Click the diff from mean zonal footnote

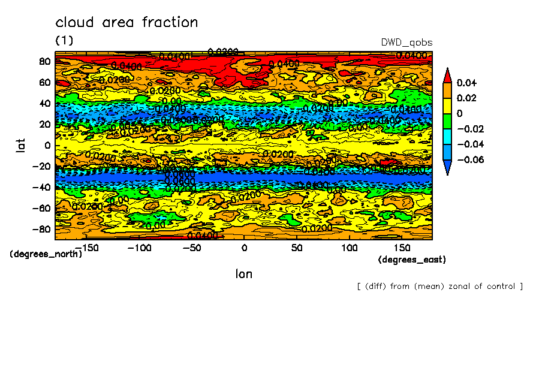(x=439, y=287)
